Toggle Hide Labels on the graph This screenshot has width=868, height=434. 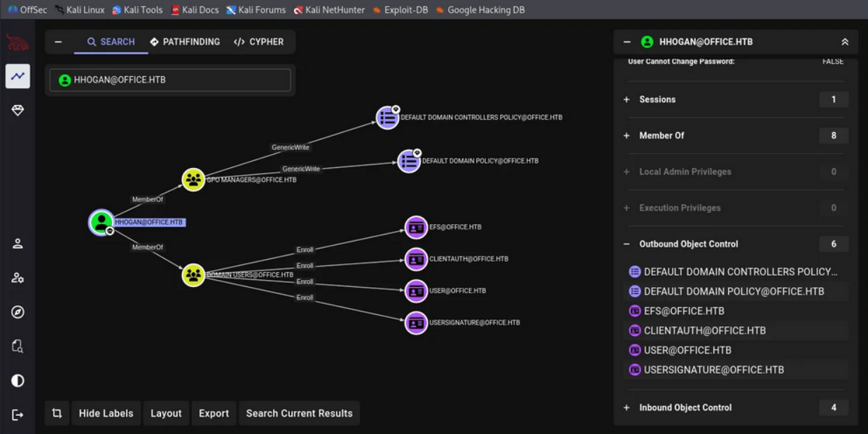click(106, 414)
